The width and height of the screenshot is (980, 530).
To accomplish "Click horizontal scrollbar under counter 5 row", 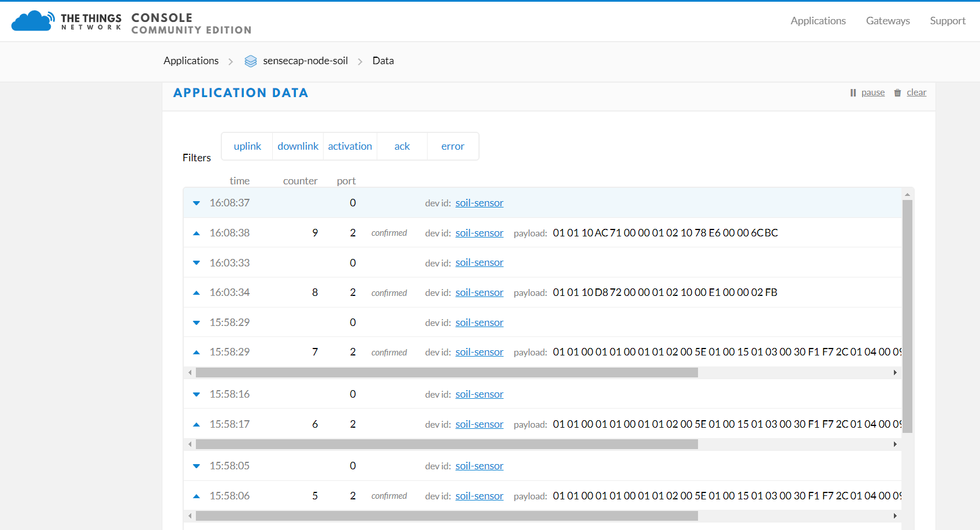I will (x=447, y=516).
